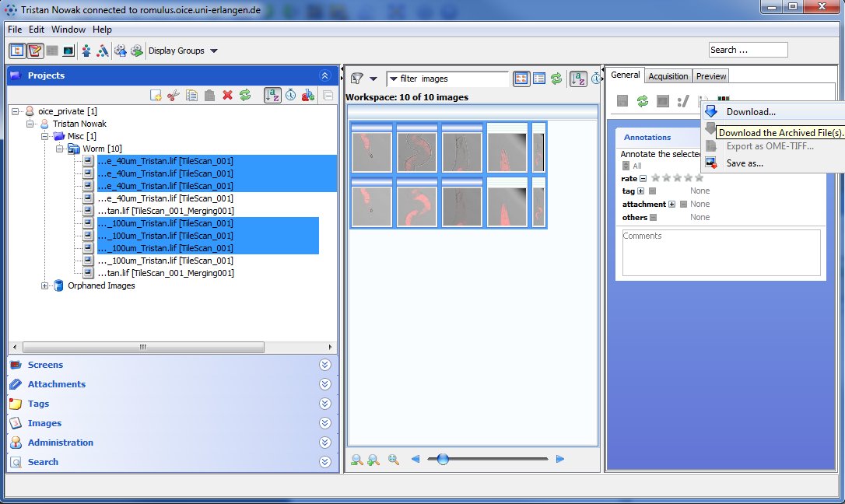Switch to the Acquisition tab

pos(668,75)
